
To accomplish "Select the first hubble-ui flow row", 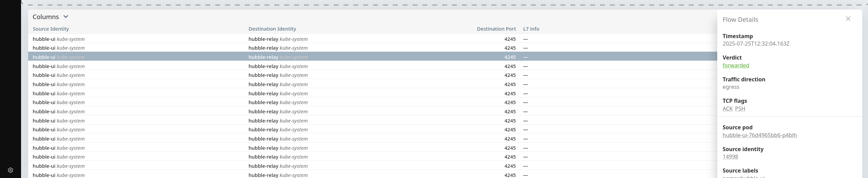I will (x=373, y=39).
